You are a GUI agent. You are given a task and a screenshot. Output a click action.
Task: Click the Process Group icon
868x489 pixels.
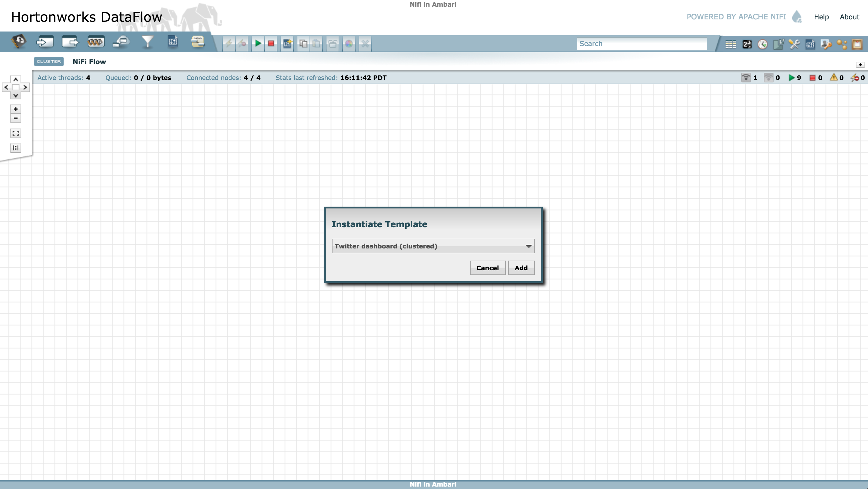tap(96, 42)
